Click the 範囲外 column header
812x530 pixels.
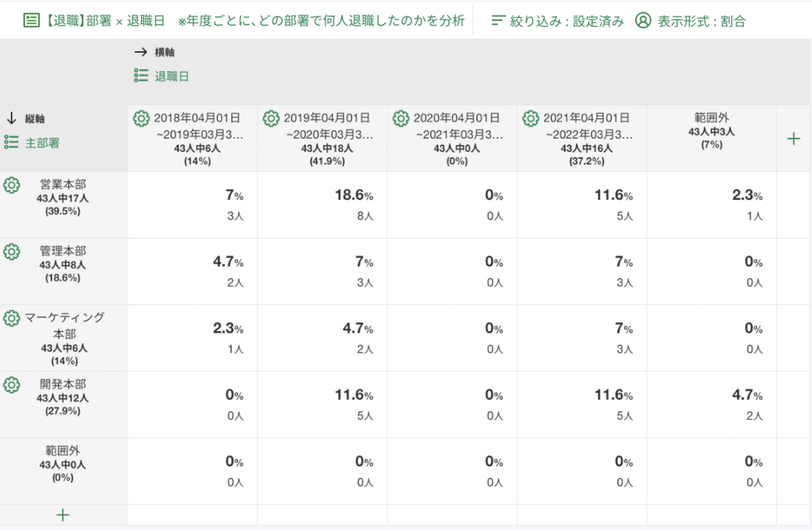click(x=711, y=131)
